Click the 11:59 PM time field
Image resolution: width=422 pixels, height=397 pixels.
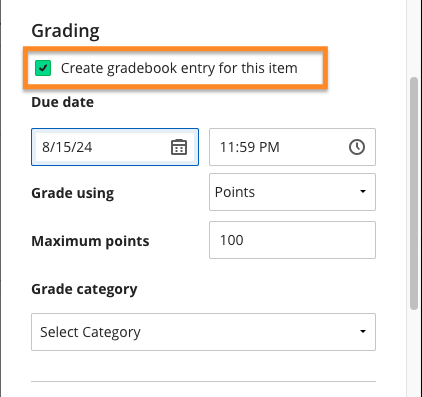pos(292,147)
